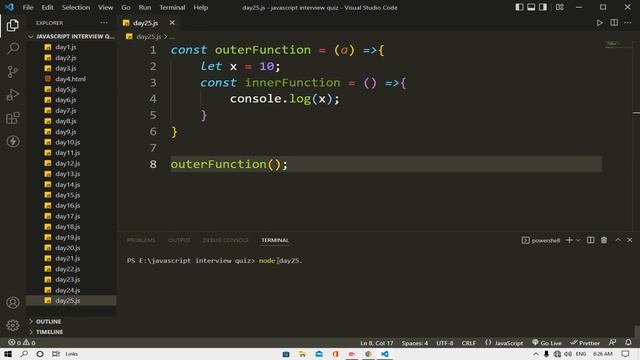Screen dimensions: 640x360
Task: Show errors and warnings in status bar
Action: [x=22, y=342]
